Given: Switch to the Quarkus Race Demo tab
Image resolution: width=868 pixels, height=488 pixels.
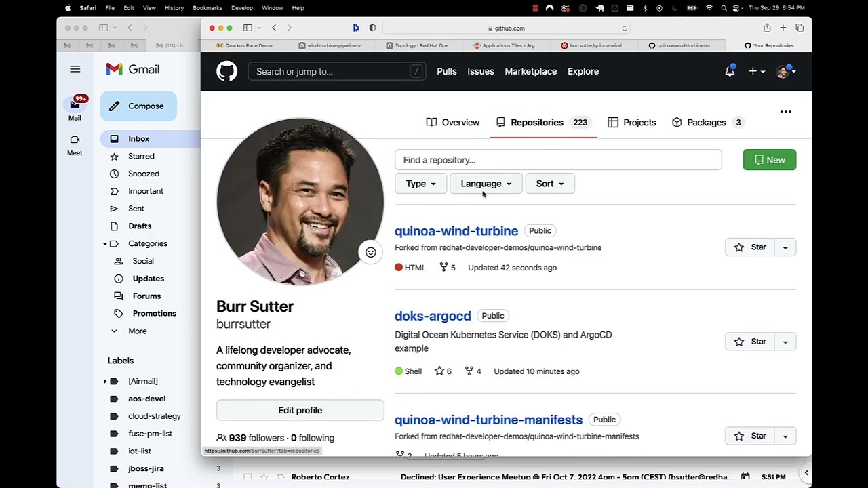Looking at the screenshot, I should pos(244,45).
